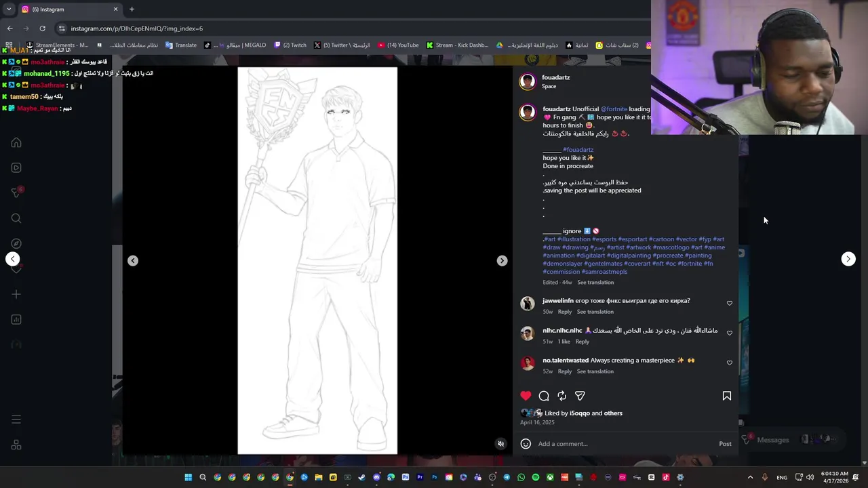Open Create plus icon in sidebar
Screen dimensions: 868x488
pos(16,294)
